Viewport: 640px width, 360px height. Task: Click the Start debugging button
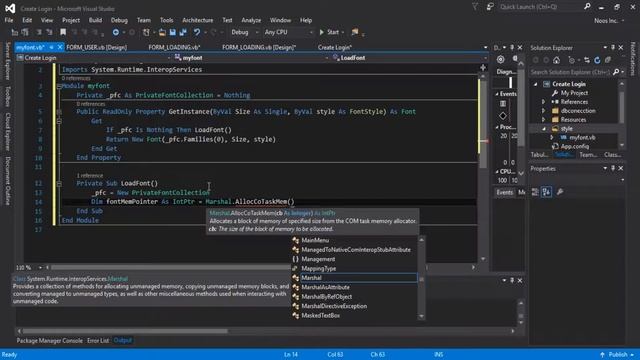click(x=330, y=32)
